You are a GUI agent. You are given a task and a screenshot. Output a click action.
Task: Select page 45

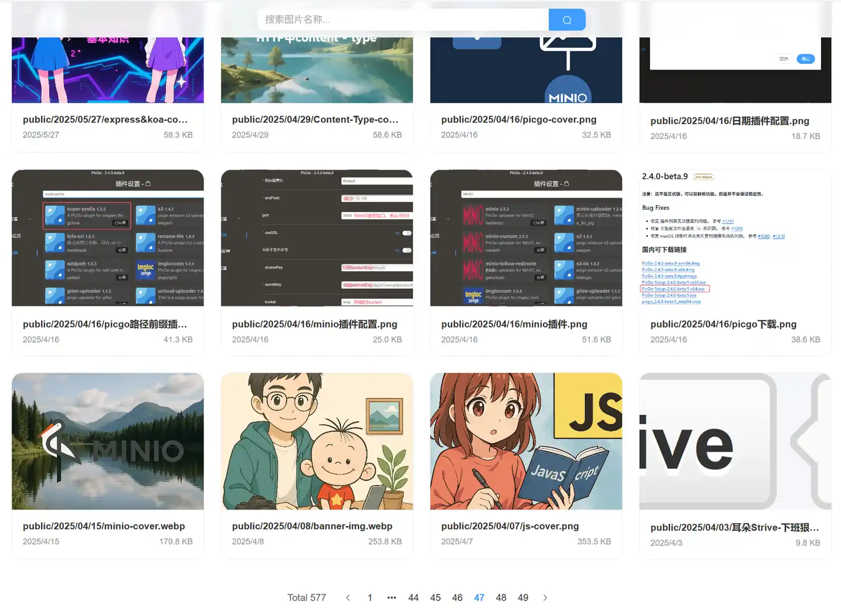tap(435, 597)
